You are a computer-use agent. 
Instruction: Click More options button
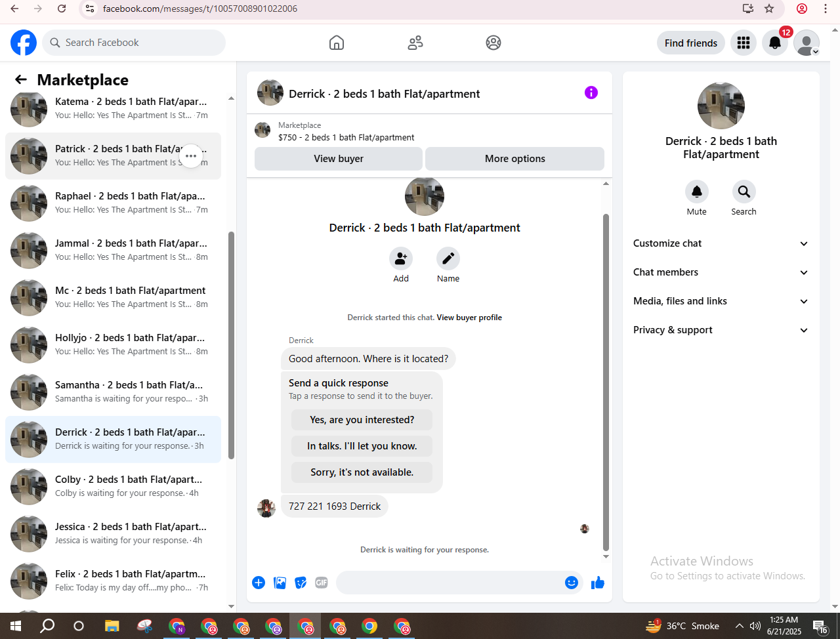point(515,159)
